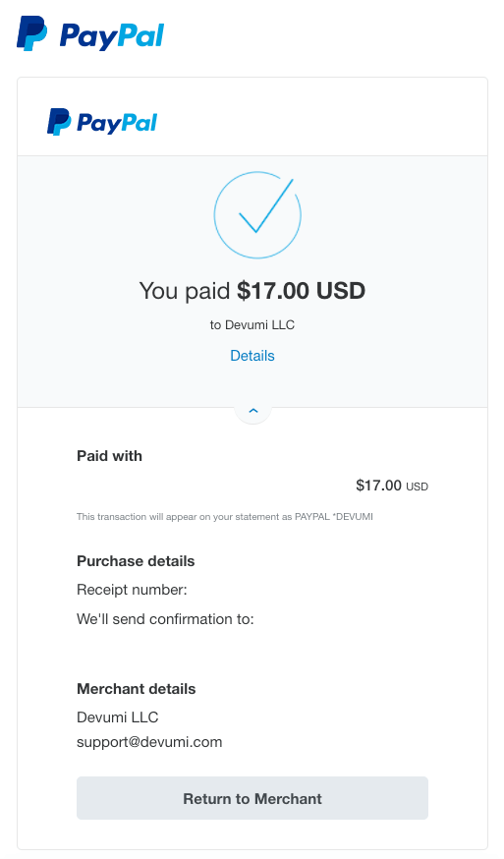Click the PayPal double-P icon at page top
This screenshot has width=504, height=859.
[31, 33]
